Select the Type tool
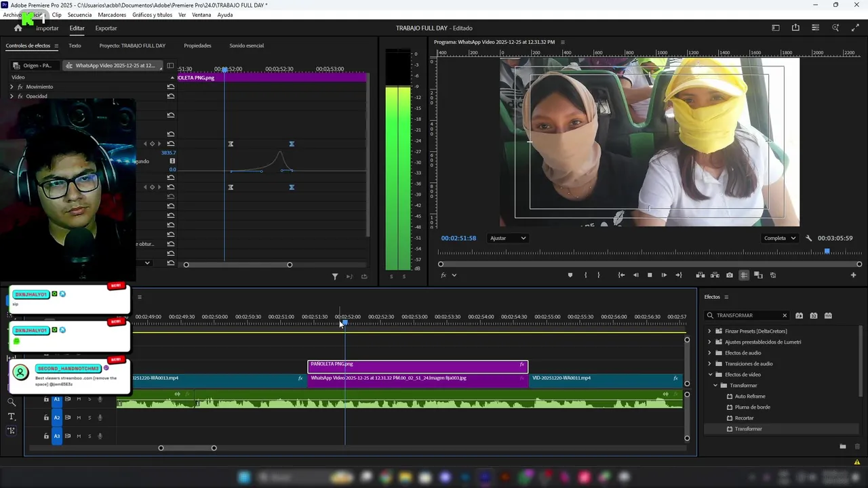 (12, 416)
